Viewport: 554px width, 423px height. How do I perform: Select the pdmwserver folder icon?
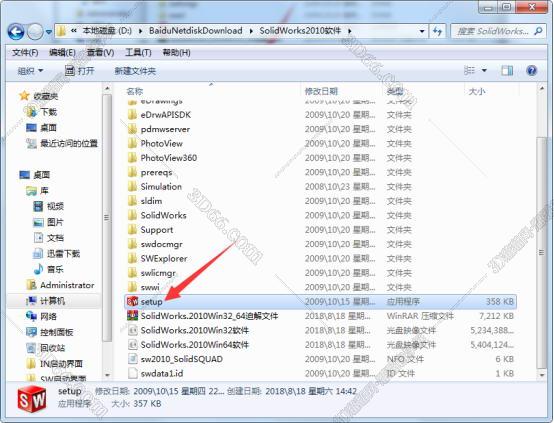(x=132, y=129)
